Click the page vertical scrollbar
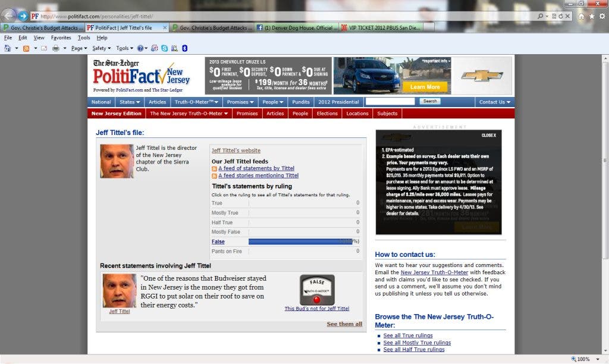This screenshot has height=364, width=609. coord(605,161)
